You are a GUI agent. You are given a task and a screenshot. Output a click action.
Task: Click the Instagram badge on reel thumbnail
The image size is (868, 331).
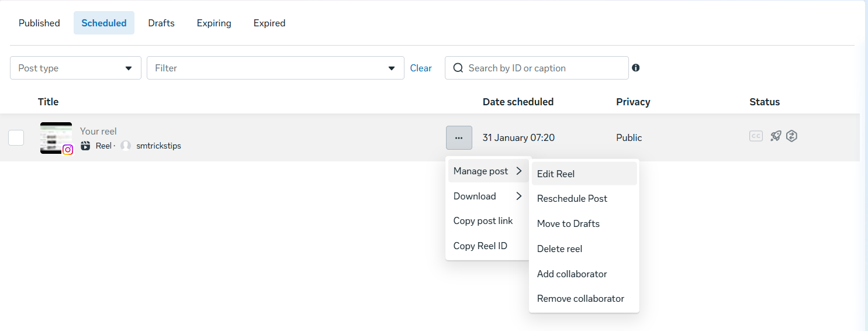[68, 150]
